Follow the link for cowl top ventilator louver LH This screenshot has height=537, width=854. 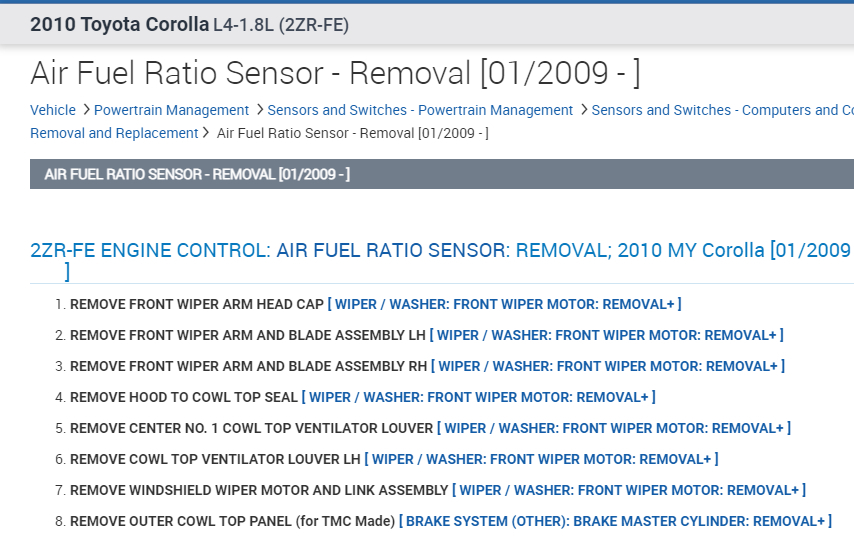pos(541,459)
